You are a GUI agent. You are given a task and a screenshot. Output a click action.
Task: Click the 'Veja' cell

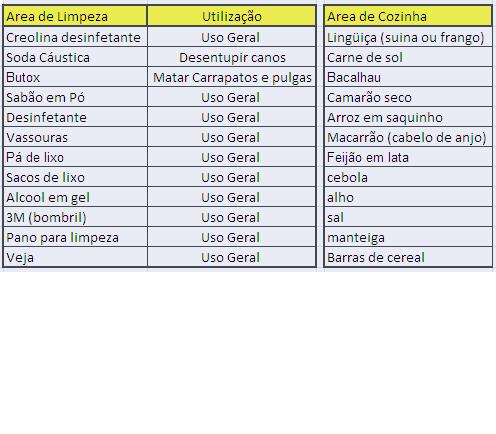click(75, 257)
